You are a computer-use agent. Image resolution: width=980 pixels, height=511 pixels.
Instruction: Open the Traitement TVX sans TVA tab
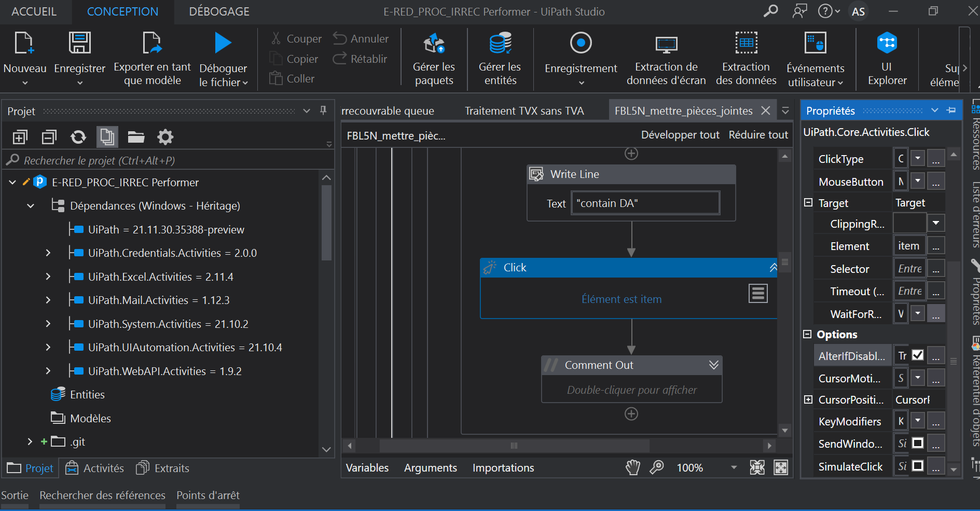pos(524,111)
